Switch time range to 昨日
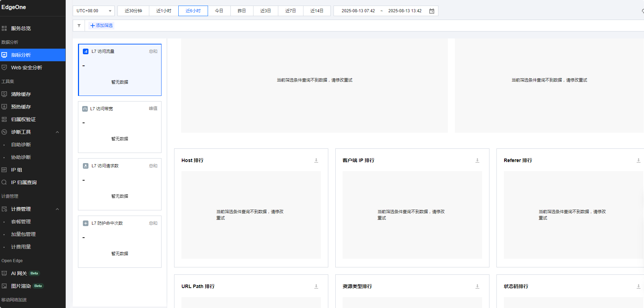 tap(242, 11)
